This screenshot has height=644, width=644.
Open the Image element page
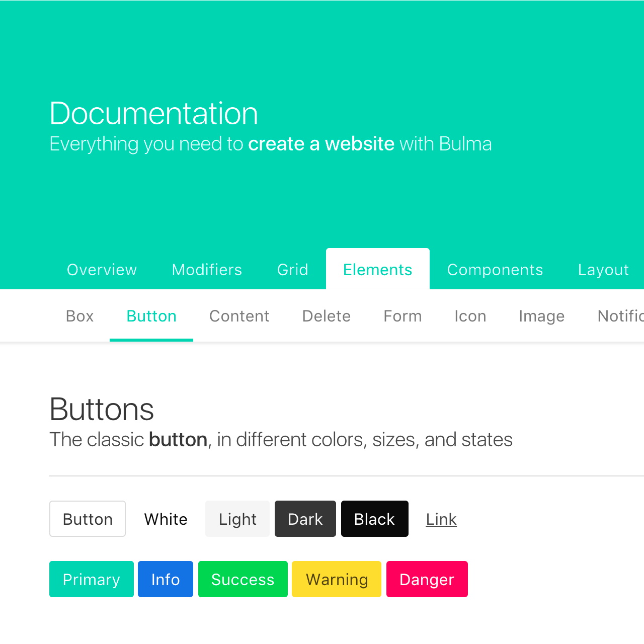point(541,316)
